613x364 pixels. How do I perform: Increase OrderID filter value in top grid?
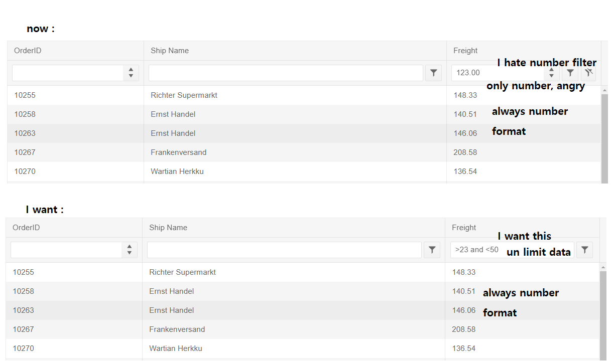[131, 70]
